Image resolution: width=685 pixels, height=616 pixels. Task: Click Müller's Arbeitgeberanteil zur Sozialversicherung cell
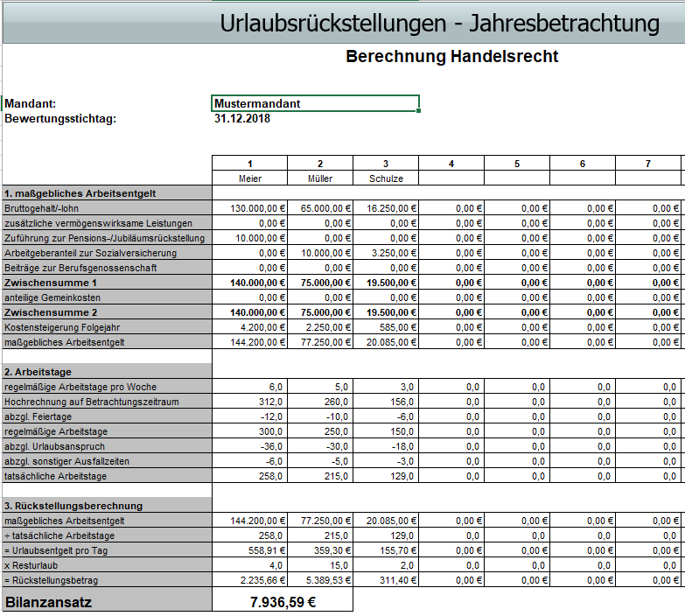tap(319, 253)
